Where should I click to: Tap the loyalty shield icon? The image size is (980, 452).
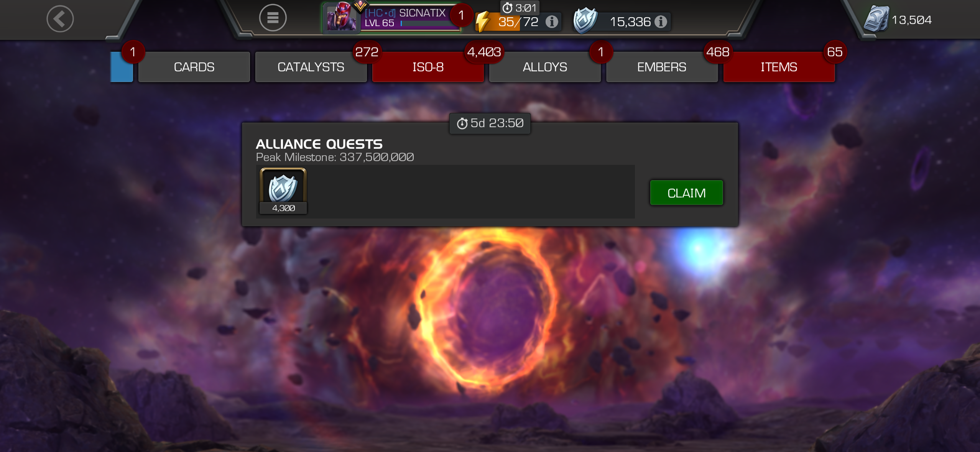pyautogui.click(x=585, y=20)
